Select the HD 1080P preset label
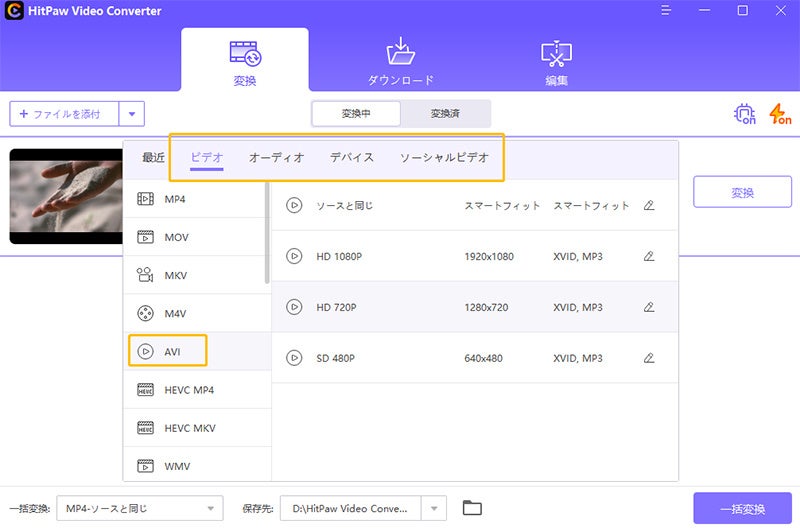 coord(339,257)
